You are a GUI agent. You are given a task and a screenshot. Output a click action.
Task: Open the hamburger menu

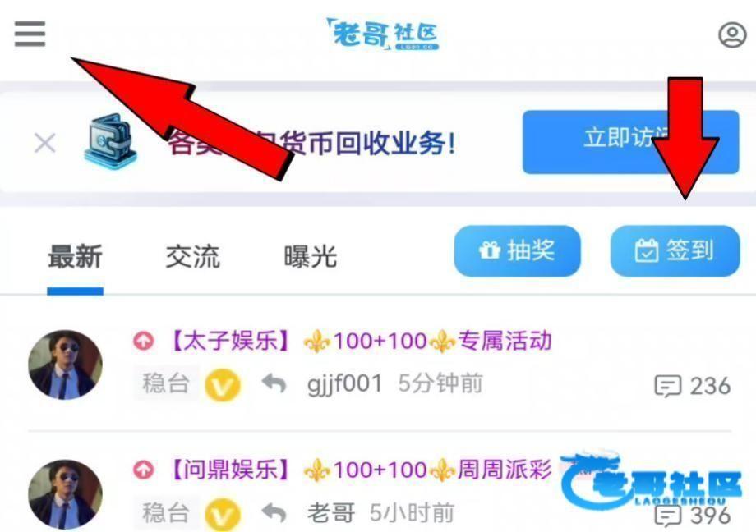[x=30, y=34]
